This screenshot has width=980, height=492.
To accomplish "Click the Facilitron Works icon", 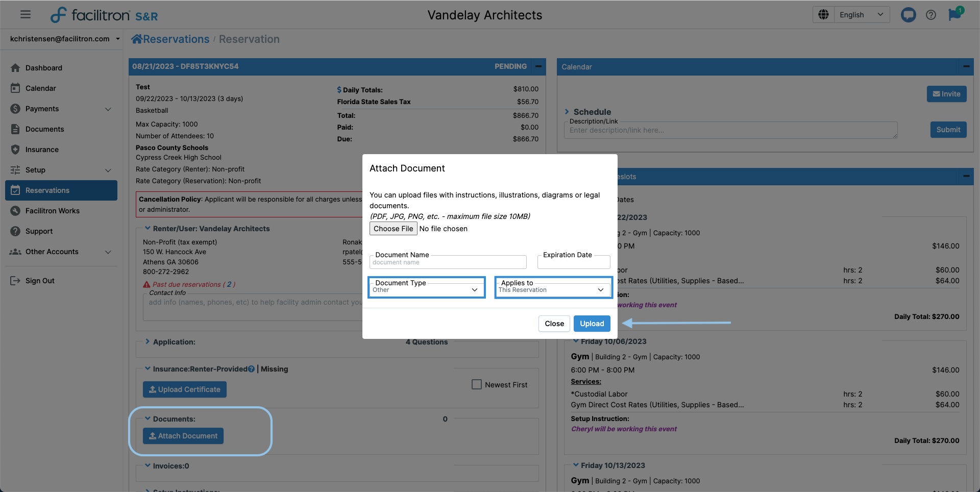I will pyautogui.click(x=15, y=211).
